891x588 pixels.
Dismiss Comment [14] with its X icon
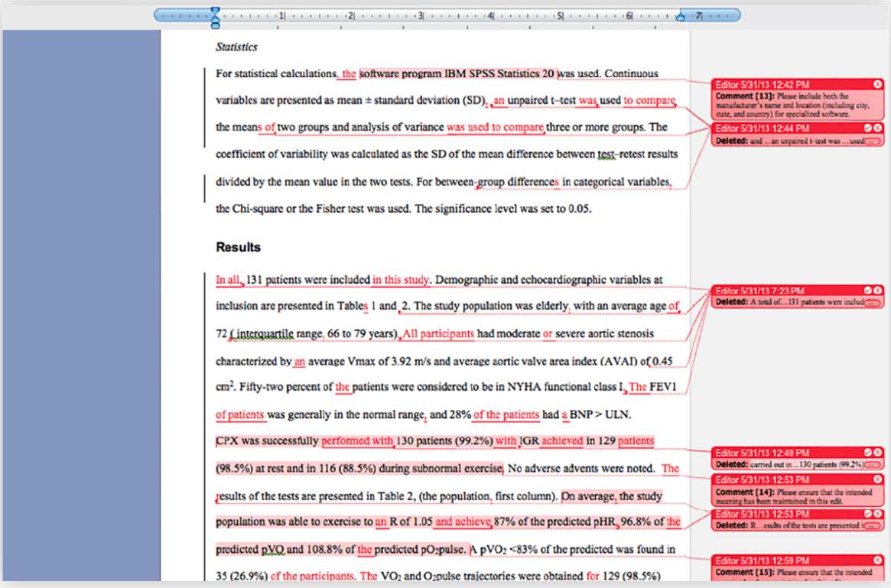pos(877,479)
